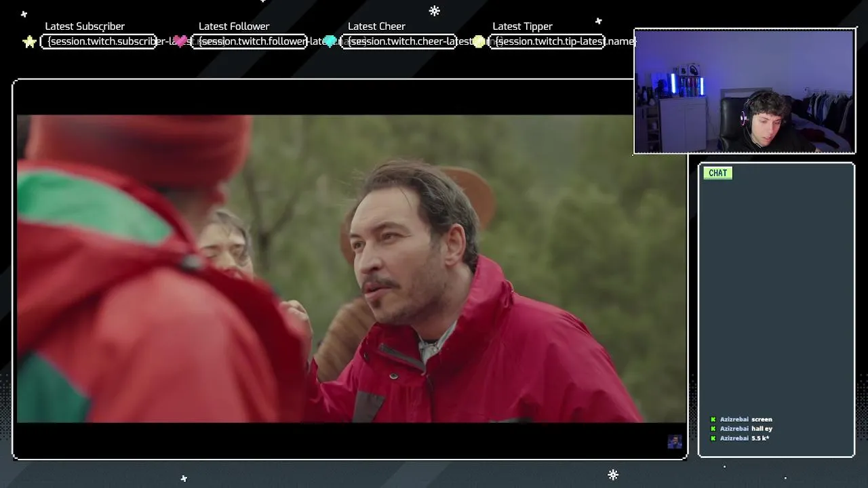The width and height of the screenshot is (868, 488).
Task: Click the chat message text 'hall ey'
Action: tap(762, 429)
